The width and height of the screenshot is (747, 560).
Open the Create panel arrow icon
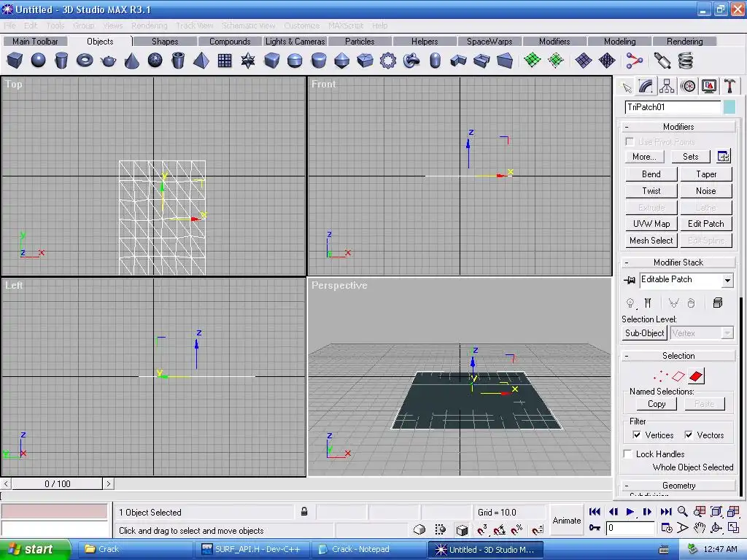(x=627, y=87)
